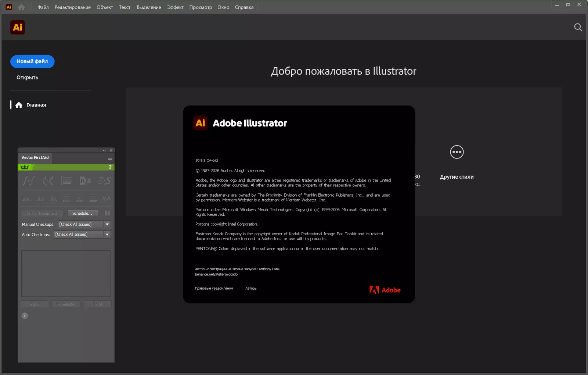
Task: Close the VectorFirstAid floating panel
Action: [x=111, y=150]
